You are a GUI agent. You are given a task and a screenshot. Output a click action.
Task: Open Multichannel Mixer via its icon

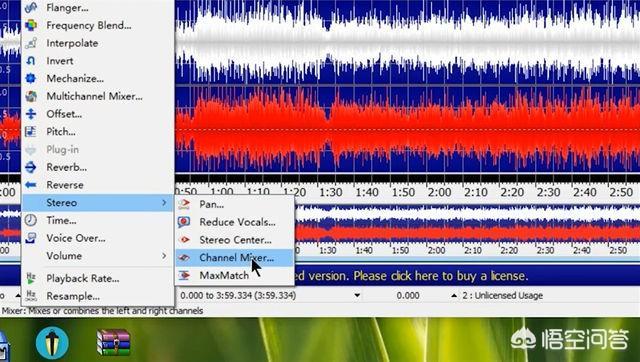point(31,96)
